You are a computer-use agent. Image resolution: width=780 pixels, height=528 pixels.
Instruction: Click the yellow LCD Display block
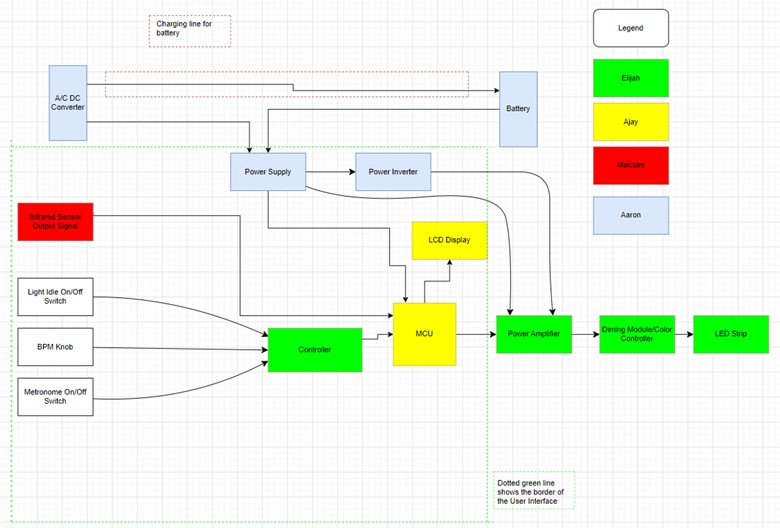[449, 241]
